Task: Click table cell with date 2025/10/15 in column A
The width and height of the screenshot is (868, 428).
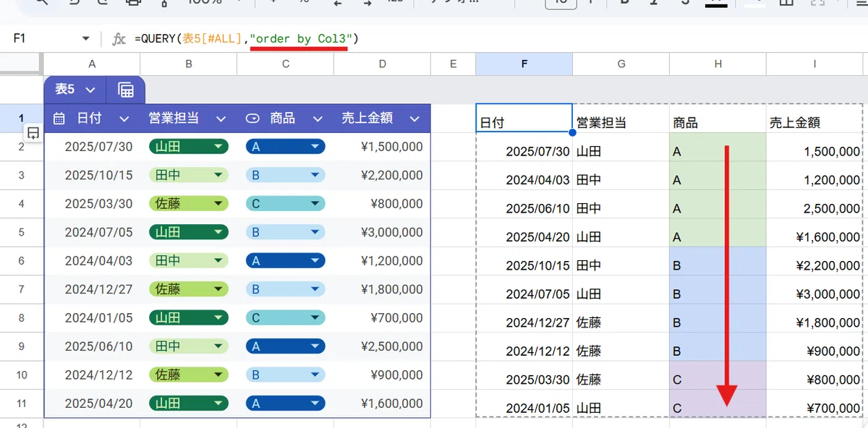Action: pyautogui.click(x=92, y=176)
